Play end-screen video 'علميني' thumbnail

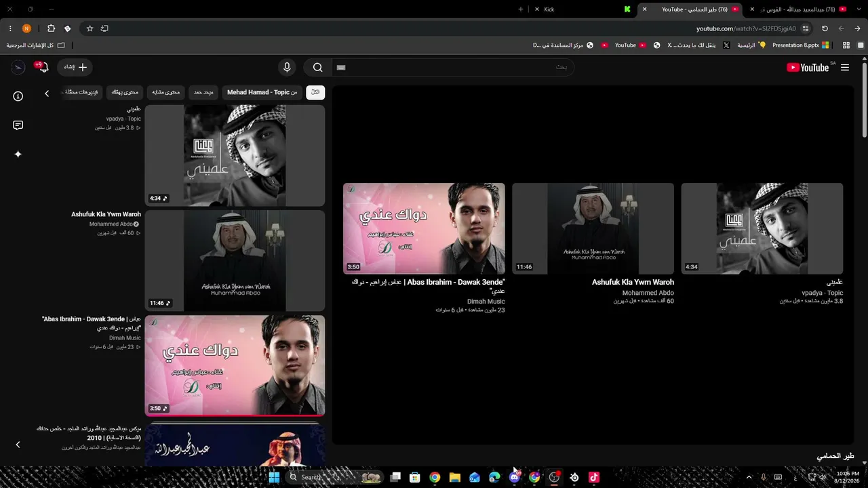click(x=762, y=228)
